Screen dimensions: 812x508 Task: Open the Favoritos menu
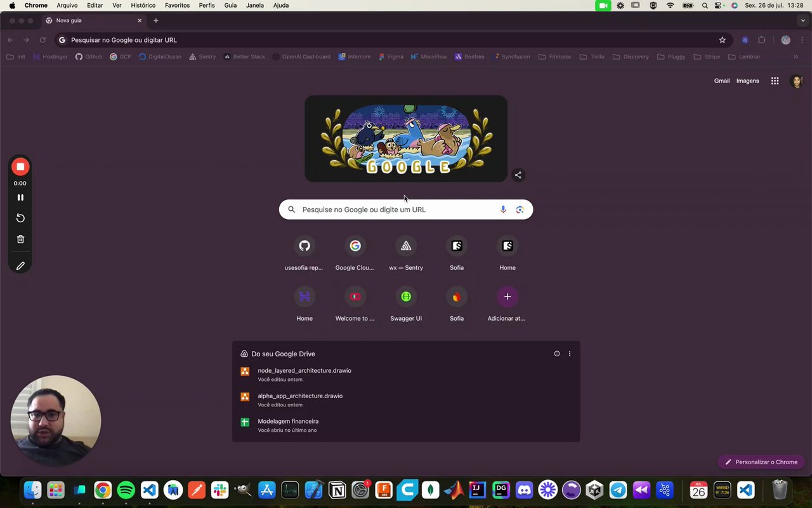177,5
